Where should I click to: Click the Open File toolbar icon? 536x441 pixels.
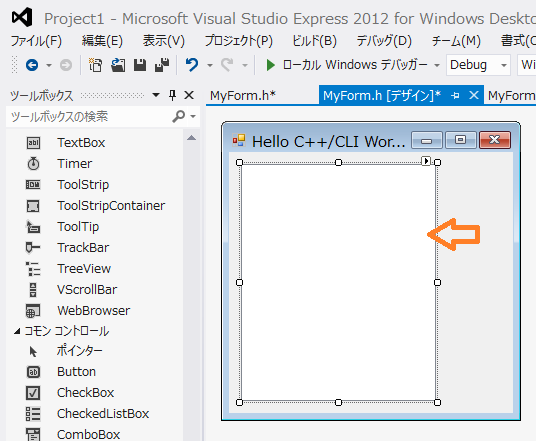(x=118, y=65)
